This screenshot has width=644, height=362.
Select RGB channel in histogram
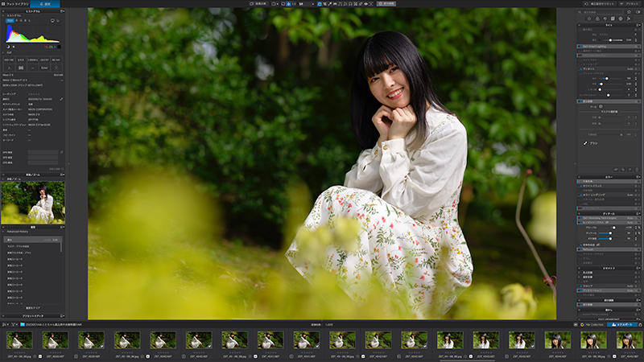(x=10, y=20)
